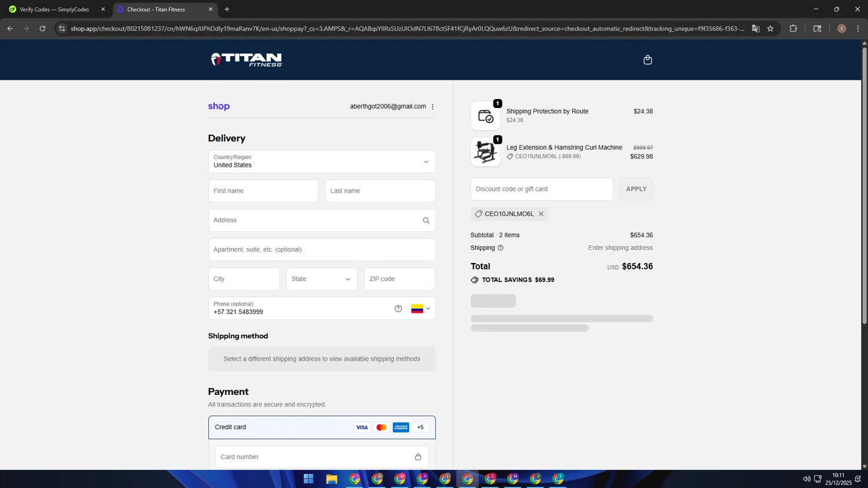Select the Credit card payment option
The width and height of the screenshot is (868, 488).
(322, 427)
